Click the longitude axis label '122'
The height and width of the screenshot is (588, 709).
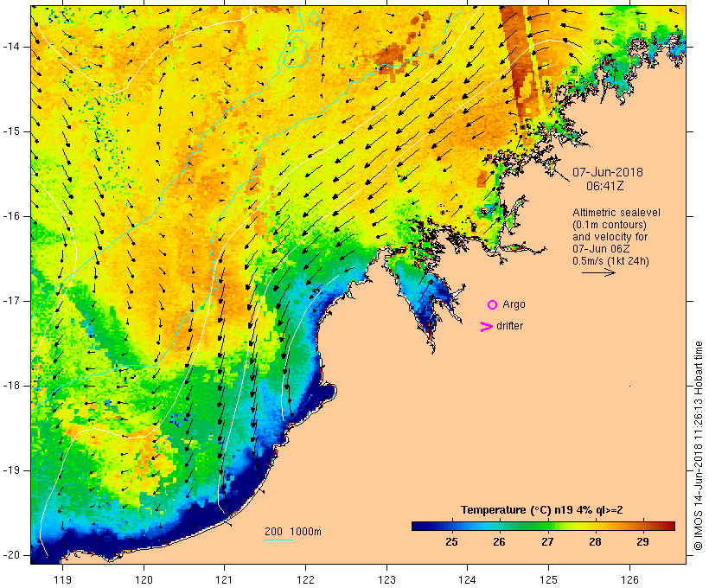[306, 579]
